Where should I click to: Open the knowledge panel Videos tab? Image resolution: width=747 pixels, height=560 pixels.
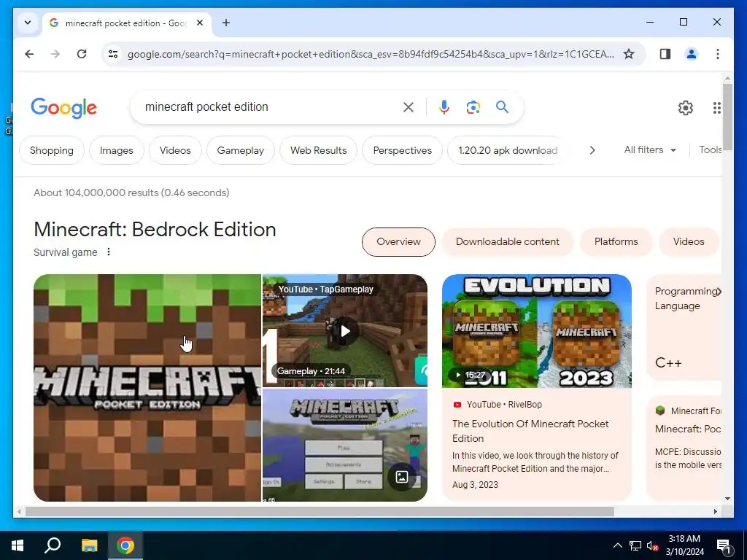689,242
